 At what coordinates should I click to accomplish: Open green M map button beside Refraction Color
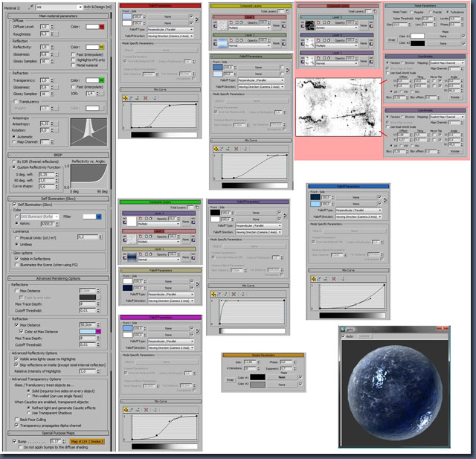[102, 80]
